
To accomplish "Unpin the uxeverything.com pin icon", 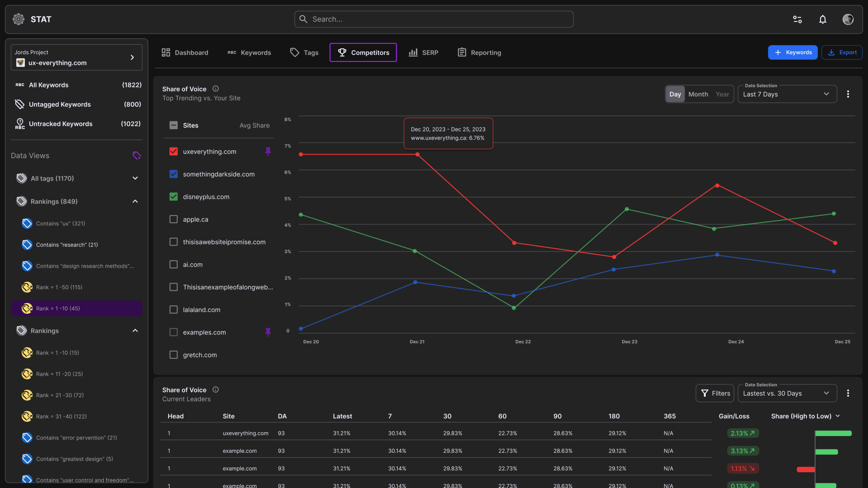I will pos(268,151).
